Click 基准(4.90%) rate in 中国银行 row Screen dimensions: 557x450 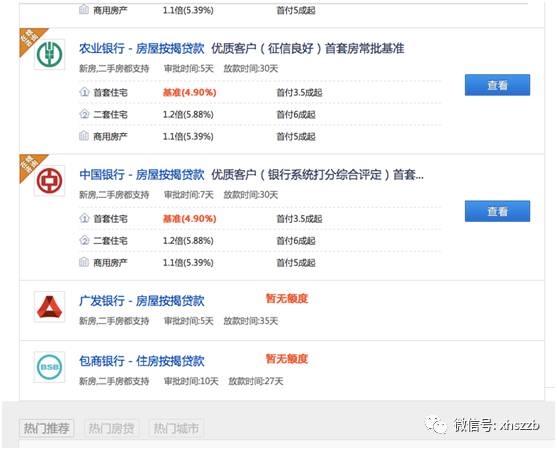coord(189,219)
